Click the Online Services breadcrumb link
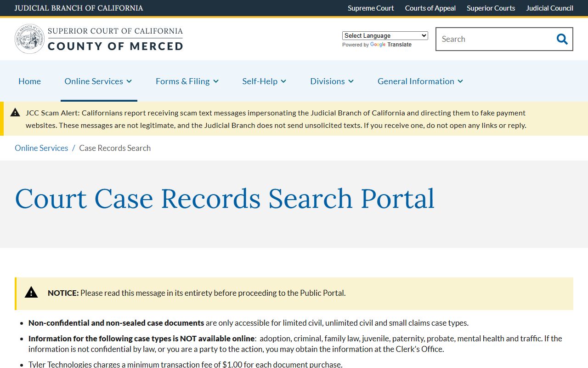This screenshot has height=368, width=588. tap(41, 148)
